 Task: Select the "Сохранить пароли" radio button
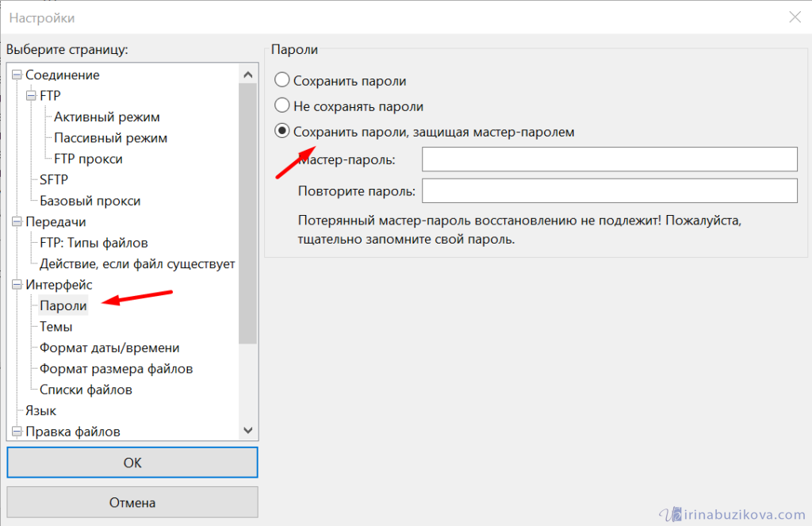[282, 80]
